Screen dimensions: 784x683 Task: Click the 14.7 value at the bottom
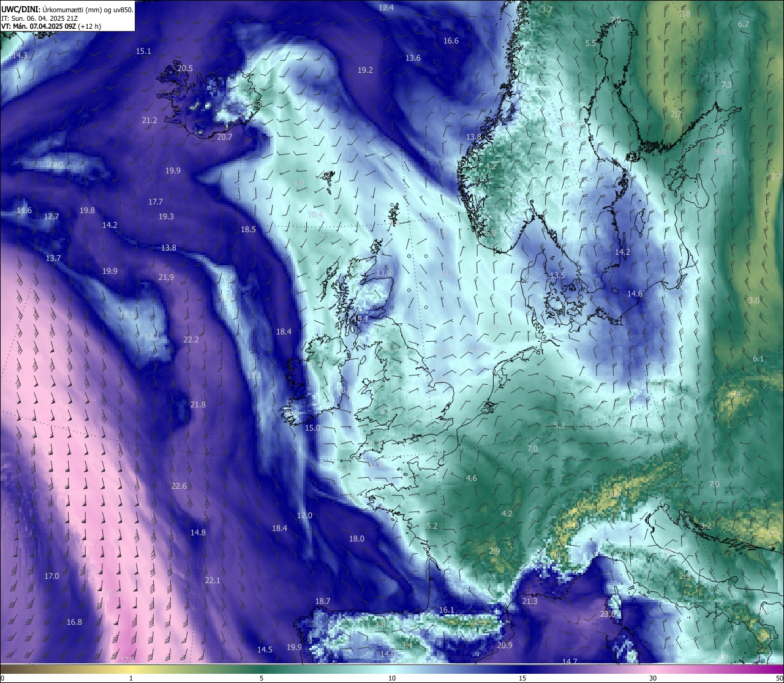click(570, 662)
